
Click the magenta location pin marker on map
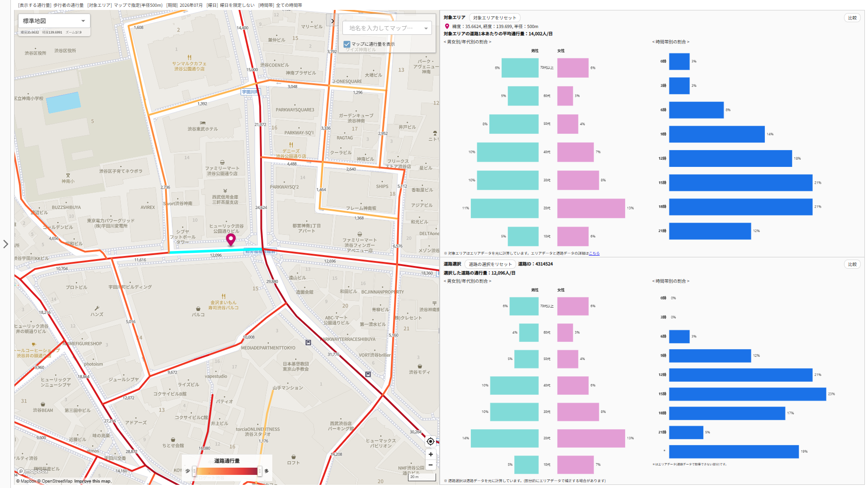coord(231,240)
